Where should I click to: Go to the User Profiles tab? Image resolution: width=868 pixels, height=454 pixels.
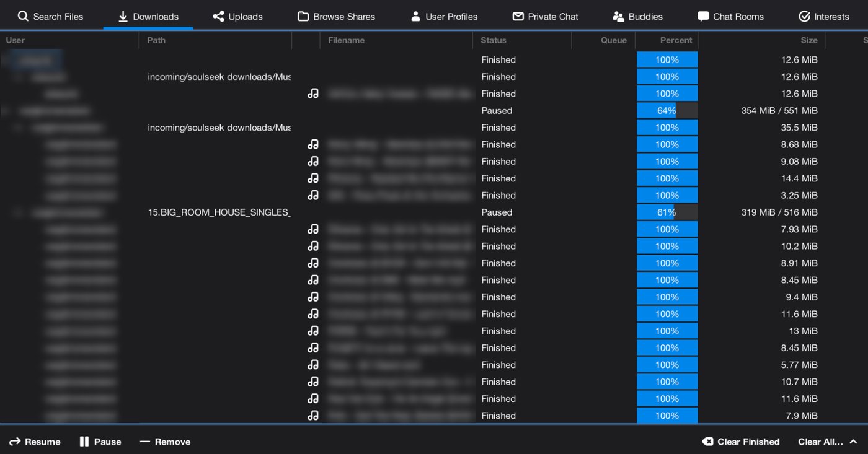point(444,17)
